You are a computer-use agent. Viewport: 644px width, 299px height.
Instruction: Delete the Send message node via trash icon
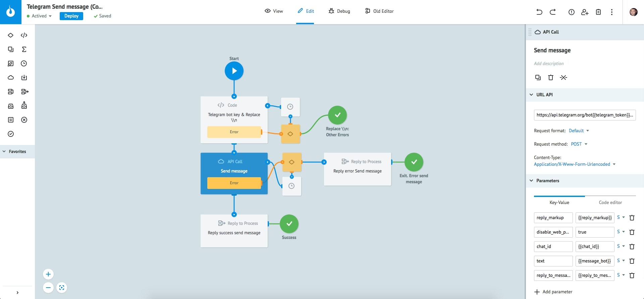point(551,78)
